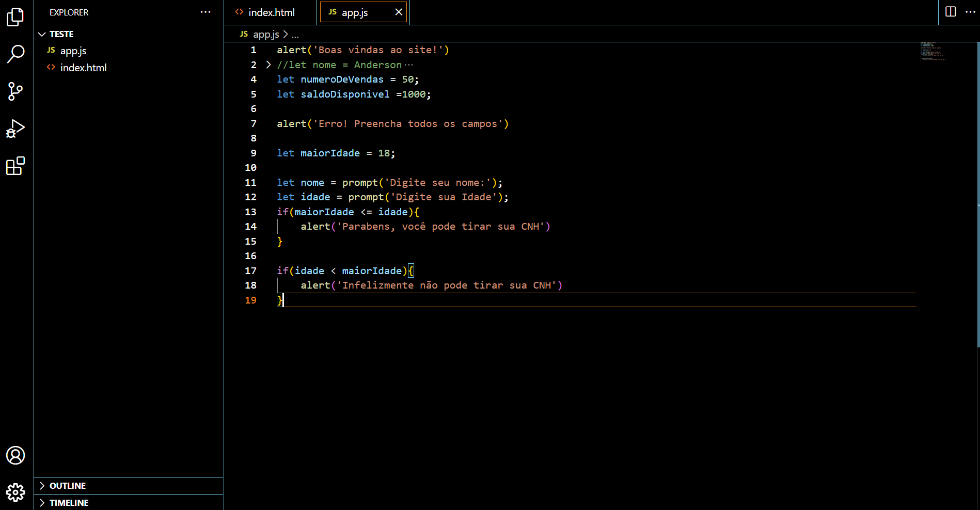980x510 pixels.
Task: Expand the TIMELINE panel
Action: [129, 503]
